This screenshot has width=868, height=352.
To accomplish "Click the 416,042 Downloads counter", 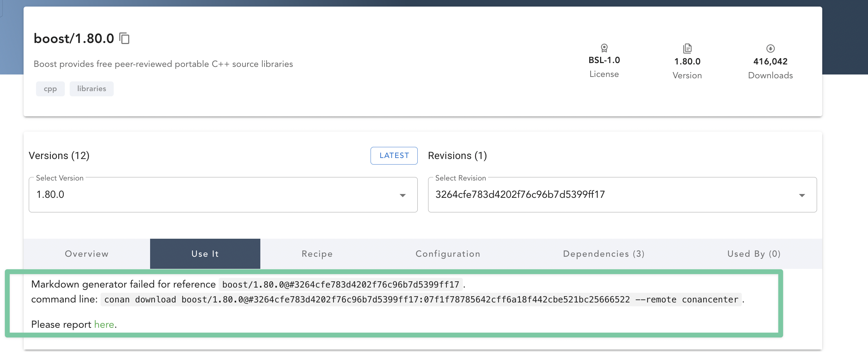I will coord(770,61).
